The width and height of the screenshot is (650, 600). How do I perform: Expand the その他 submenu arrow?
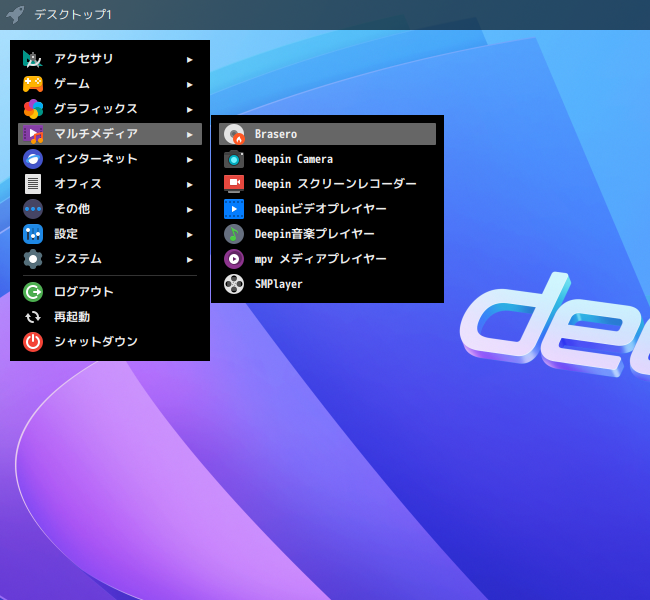pos(190,210)
